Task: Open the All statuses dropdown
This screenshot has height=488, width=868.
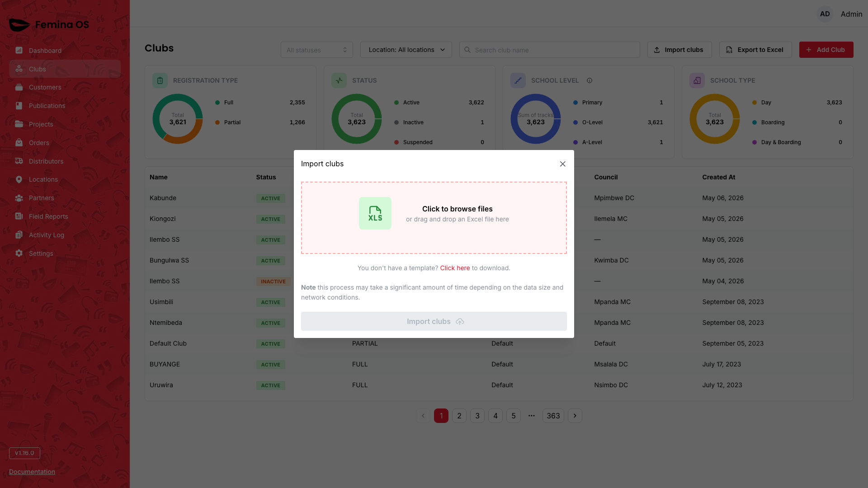Action: [x=316, y=50]
